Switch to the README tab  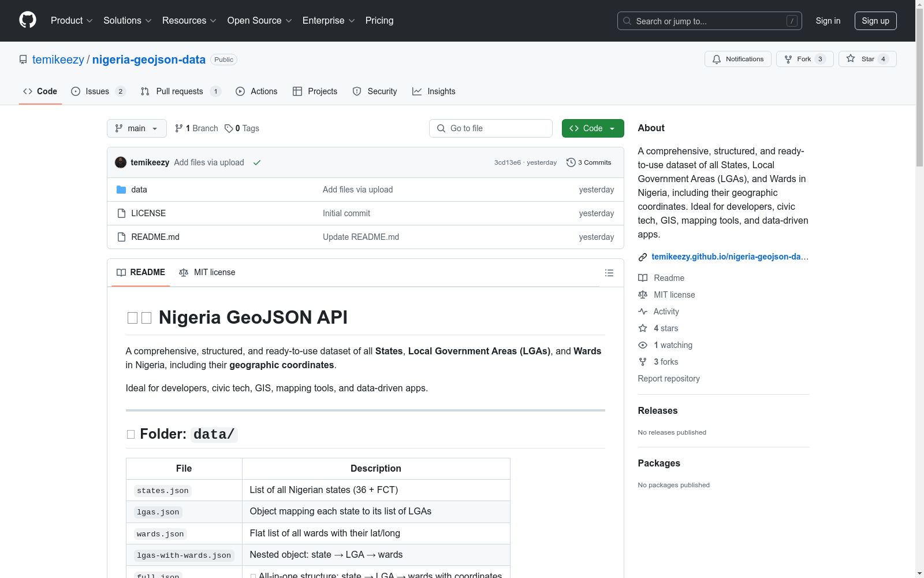(141, 272)
